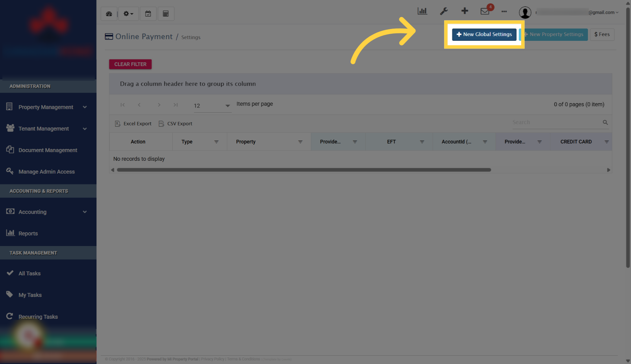Open the calendar check icon
The image size is (631, 364).
point(148,14)
